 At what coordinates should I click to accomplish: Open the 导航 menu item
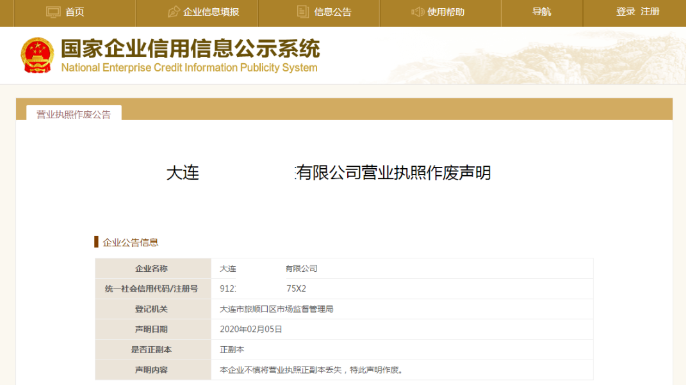tap(542, 12)
